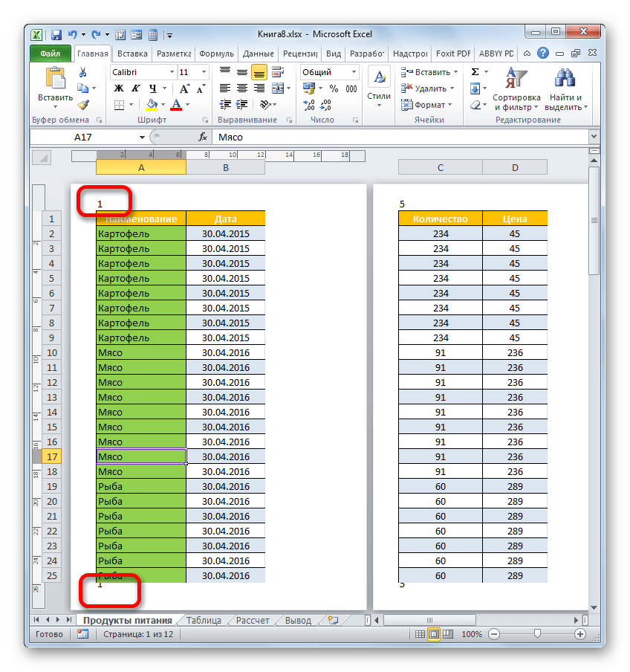This screenshot has width=630, height=672.
Task: Expand the Общий number format dropdown
Action: click(x=354, y=72)
